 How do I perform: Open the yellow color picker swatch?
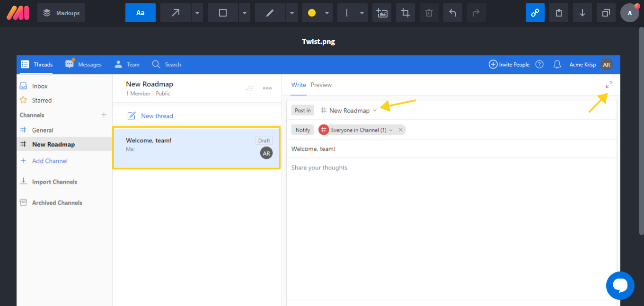coord(312,13)
